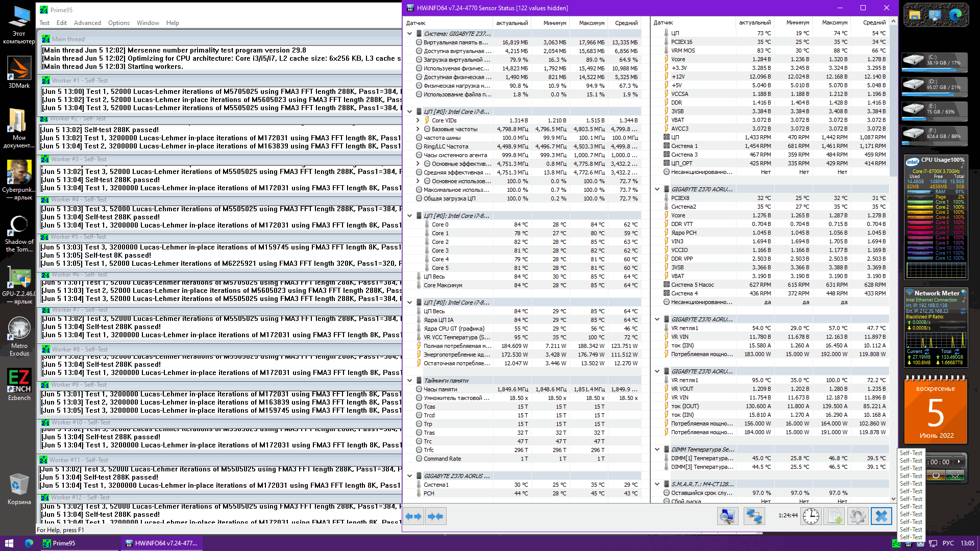Expand the Базовые частоты row

coord(418,129)
